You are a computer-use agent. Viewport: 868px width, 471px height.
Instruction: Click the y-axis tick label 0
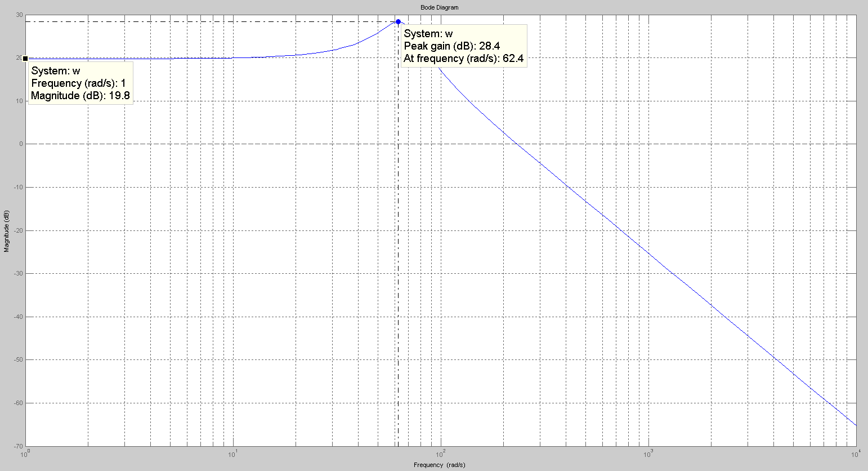coord(21,144)
